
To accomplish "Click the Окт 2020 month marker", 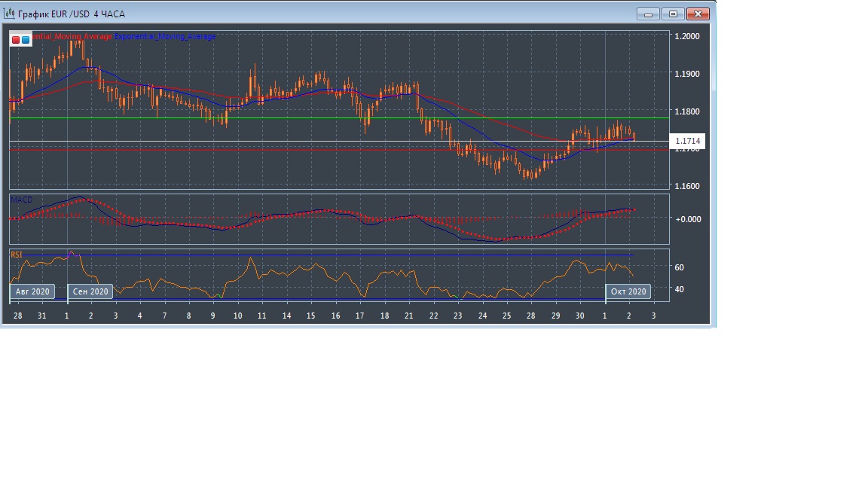I will 628,291.
